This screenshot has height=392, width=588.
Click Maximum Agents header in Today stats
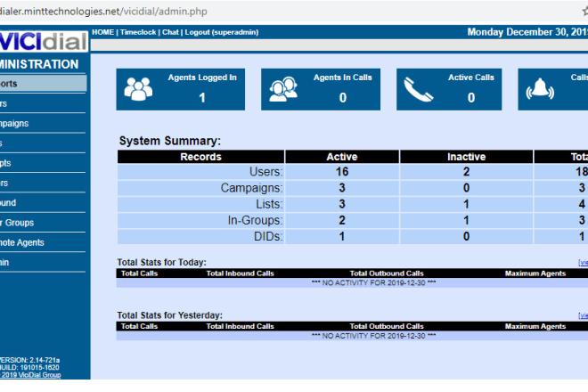coord(535,274)
